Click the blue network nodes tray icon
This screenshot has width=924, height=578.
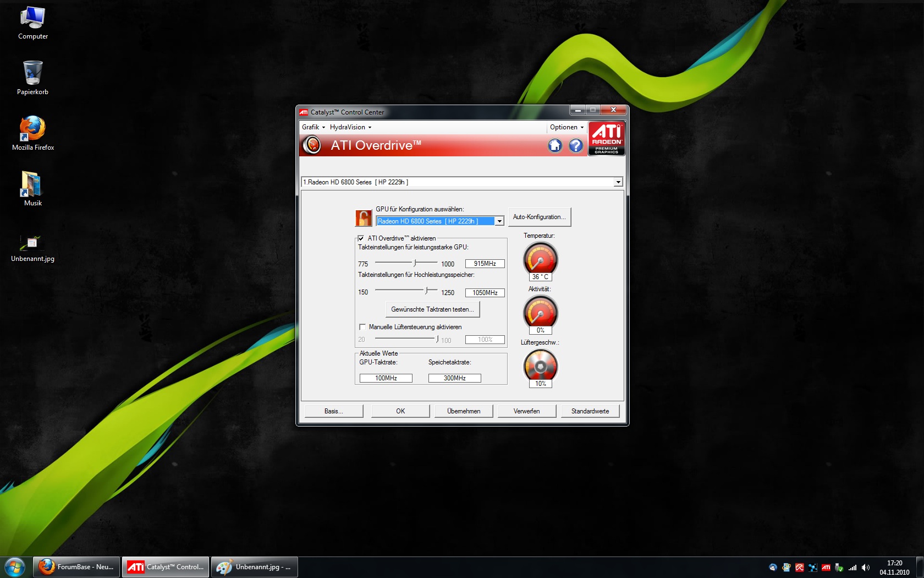813,568
